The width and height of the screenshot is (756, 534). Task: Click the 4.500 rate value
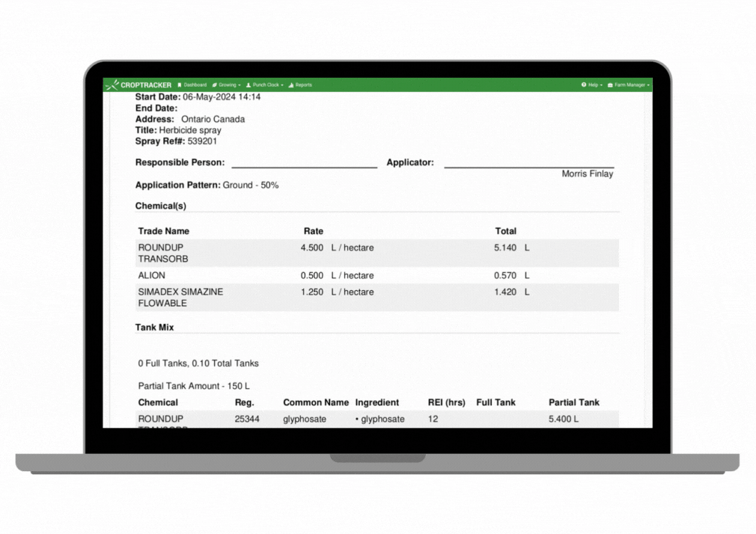click(312, 248)
